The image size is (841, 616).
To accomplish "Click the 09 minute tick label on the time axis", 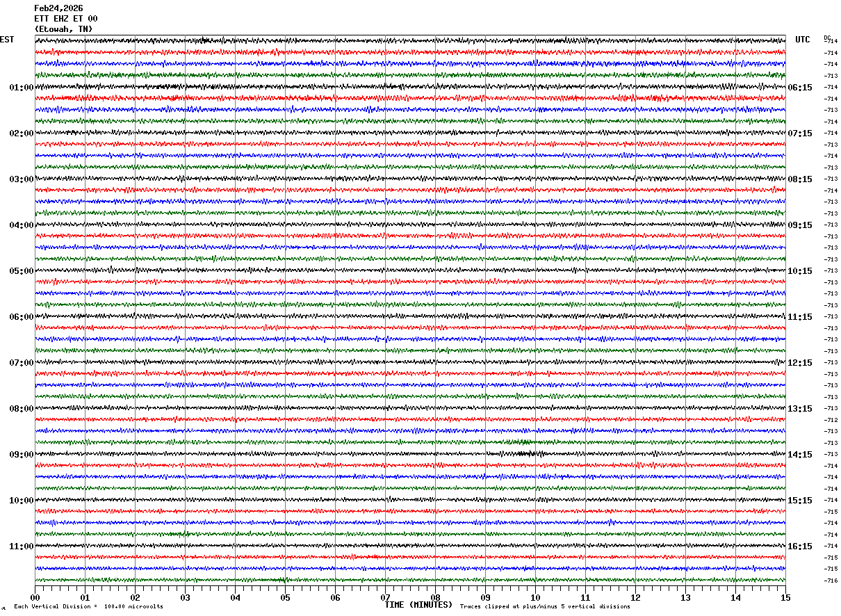I will click(x=485, y=597).
